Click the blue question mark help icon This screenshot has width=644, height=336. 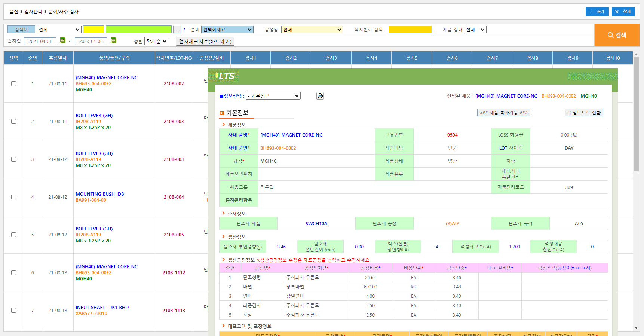[184, 30]
